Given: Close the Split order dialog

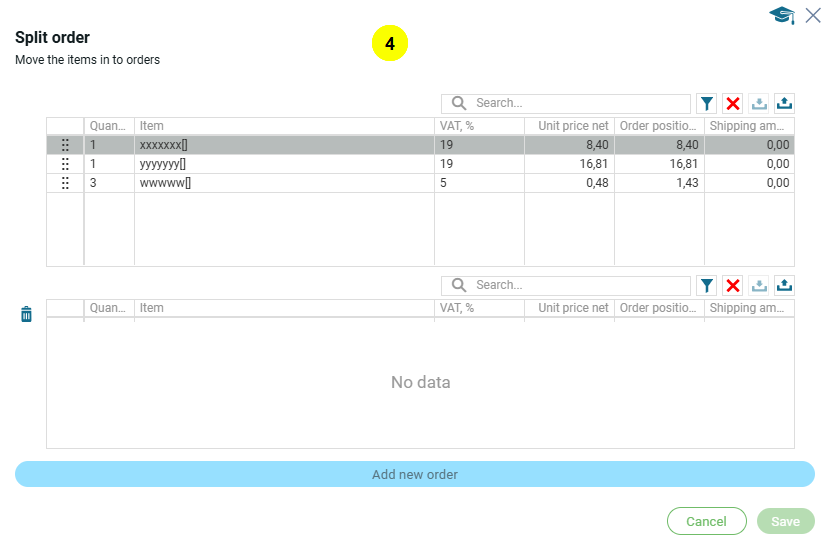Looking at the screenshot, I should (813, 15).
